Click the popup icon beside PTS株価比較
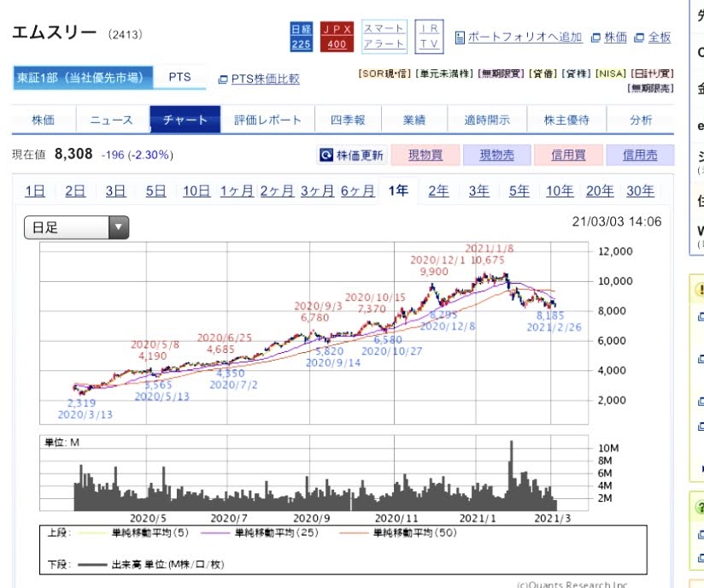 (223, 79)
